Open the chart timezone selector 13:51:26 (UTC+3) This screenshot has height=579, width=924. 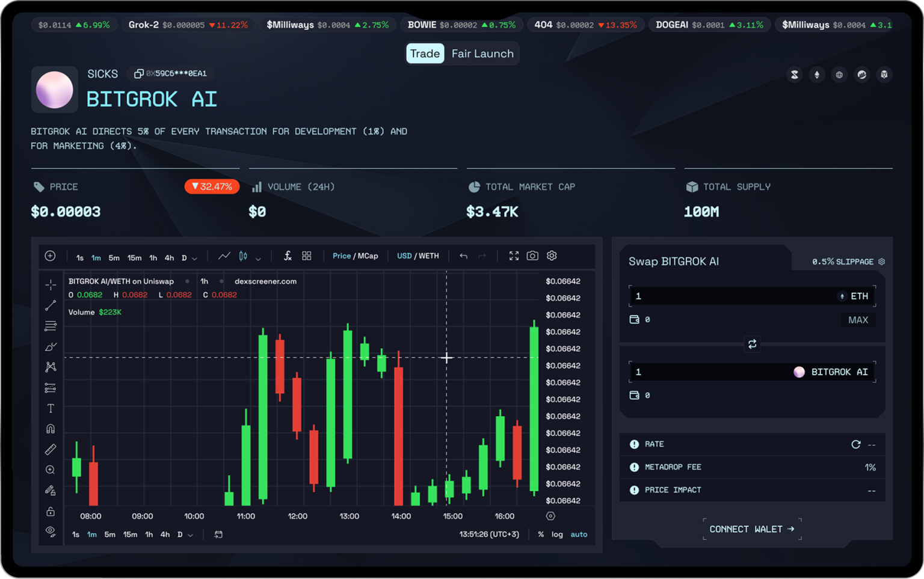(489, 535)
